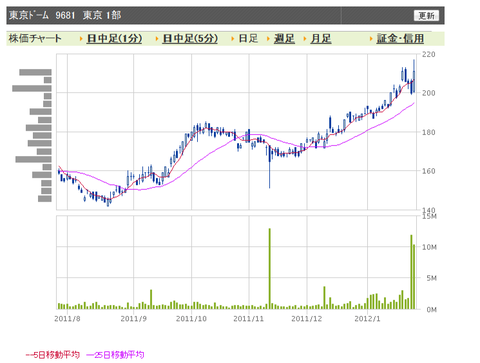The height and width of the screenshot is (363, 480).
Task: Click the 5日移動平均 legend entry
Action: 53,355
